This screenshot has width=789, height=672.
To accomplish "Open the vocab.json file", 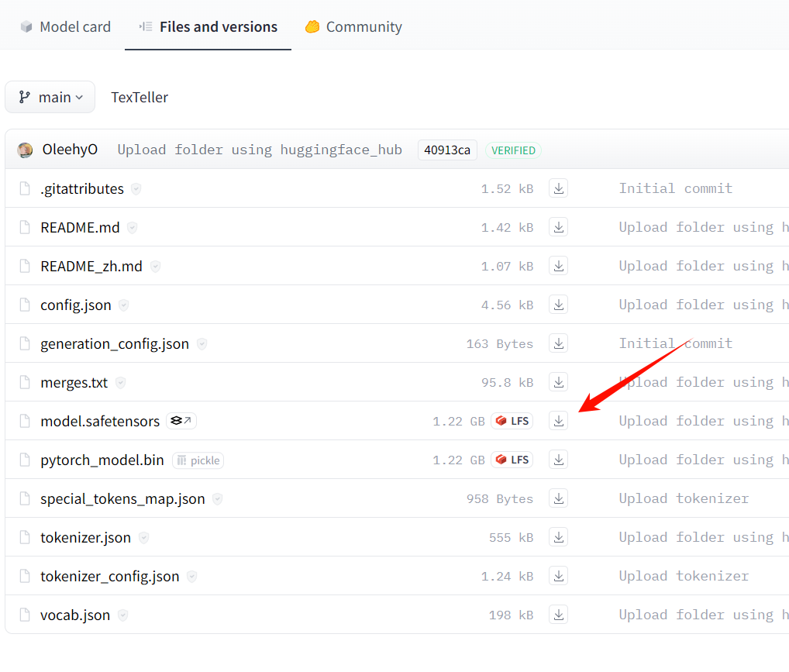I will tap(75, 615).
